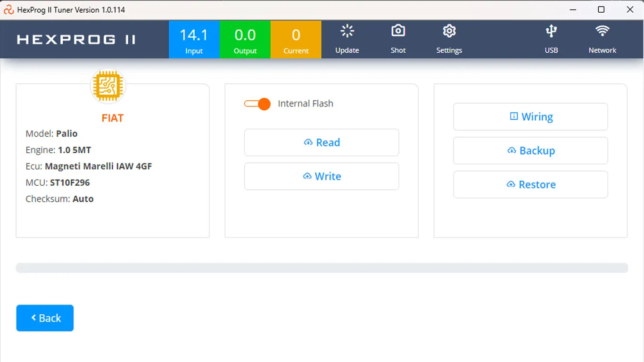Select the Network Wi-Fi icon
This screenshot has width=644, height=362.
(x=602, y=32)
